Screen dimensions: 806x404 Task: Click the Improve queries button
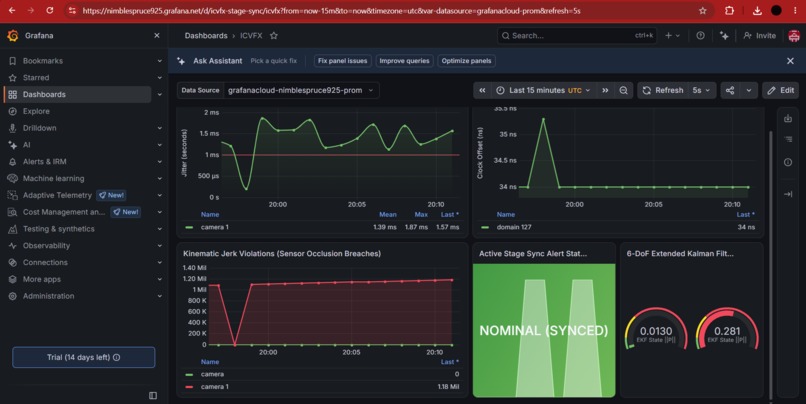(x=404, y=61)
